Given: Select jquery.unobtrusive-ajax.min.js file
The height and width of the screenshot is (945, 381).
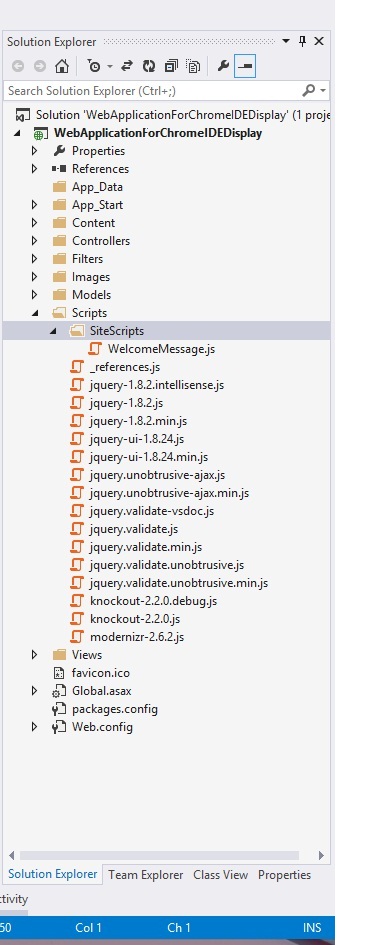Looking at the screenshot, I should point(169,492).
